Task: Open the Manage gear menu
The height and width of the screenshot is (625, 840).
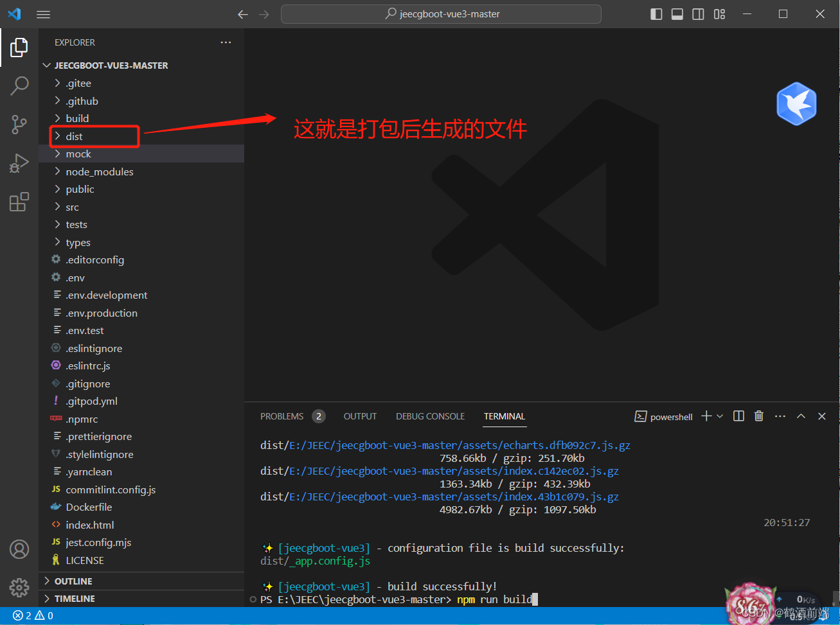Action: tap(19, 587)
